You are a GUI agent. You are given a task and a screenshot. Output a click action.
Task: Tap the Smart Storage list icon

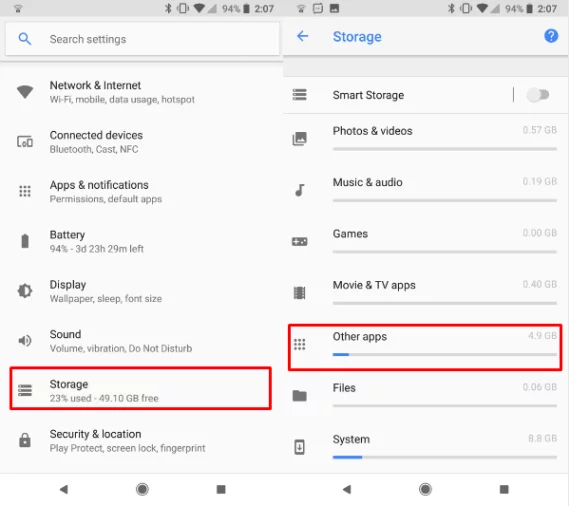[300, 95]
